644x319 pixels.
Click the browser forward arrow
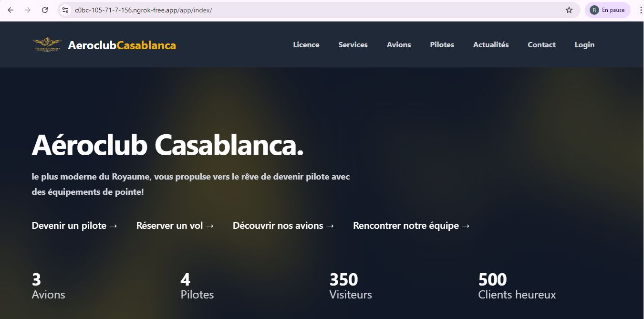coord(28,10)
